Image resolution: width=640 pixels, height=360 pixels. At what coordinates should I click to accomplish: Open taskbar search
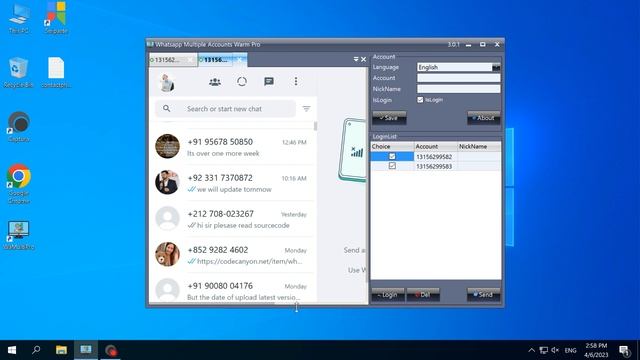(x=36, y=350)
